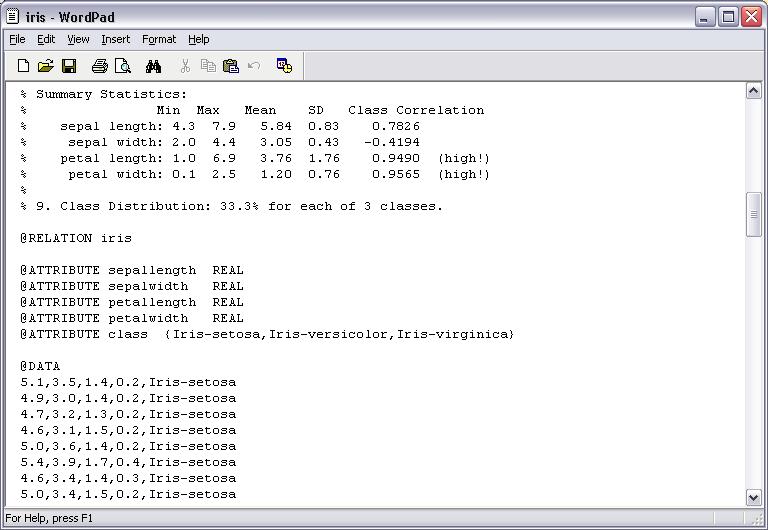Click the data row '4.6,3.1,1.5,0.2,Iris-setosa'
This screenshot has width=768, height=530.
(x=128, y=431)
